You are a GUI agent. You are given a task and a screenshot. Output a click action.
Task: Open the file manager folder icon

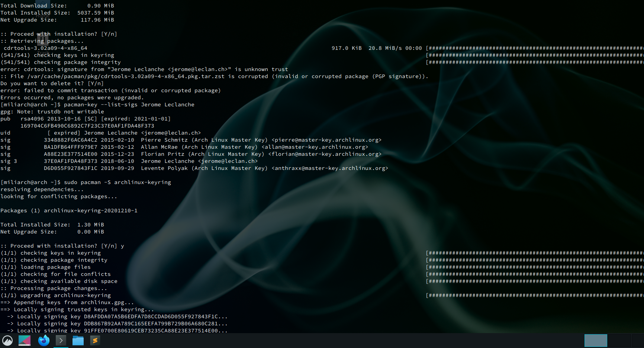[78, 341]
